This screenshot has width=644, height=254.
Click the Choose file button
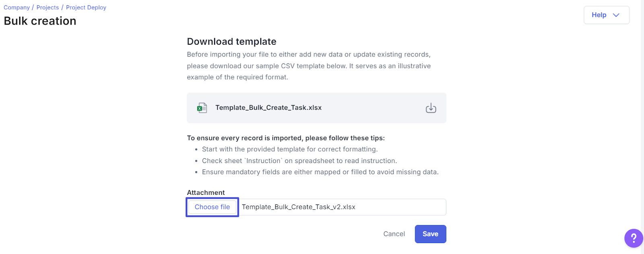[212, 207]
